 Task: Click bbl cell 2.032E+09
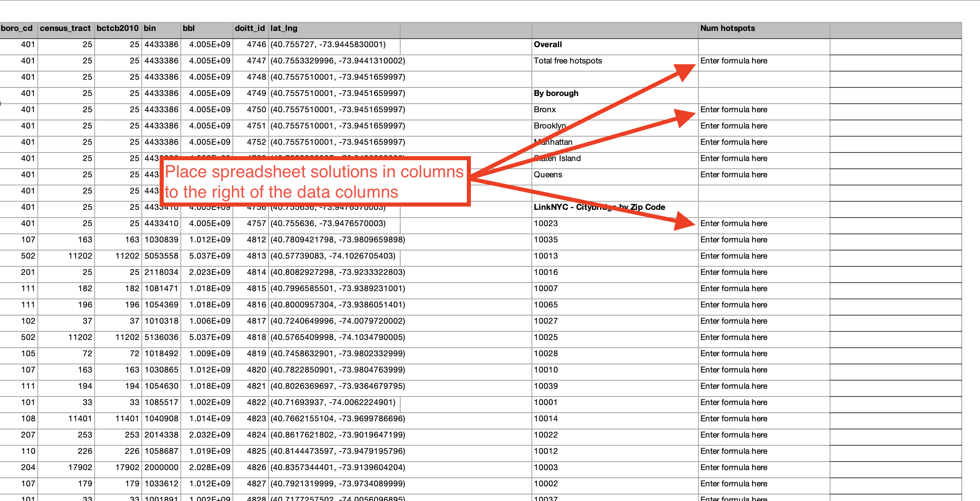pyautogui.click(x=207, y=437)
